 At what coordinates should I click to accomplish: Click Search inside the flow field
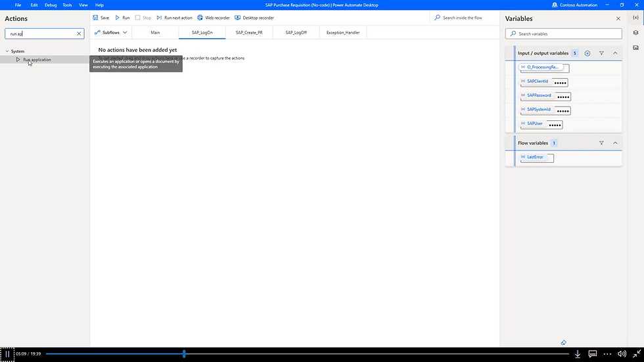point(463,18)
